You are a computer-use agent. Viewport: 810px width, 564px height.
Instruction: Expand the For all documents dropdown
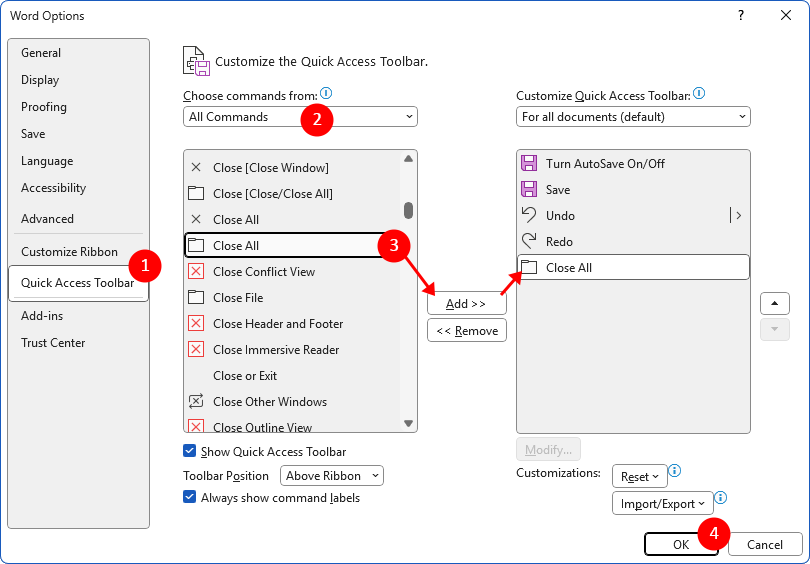633,117
